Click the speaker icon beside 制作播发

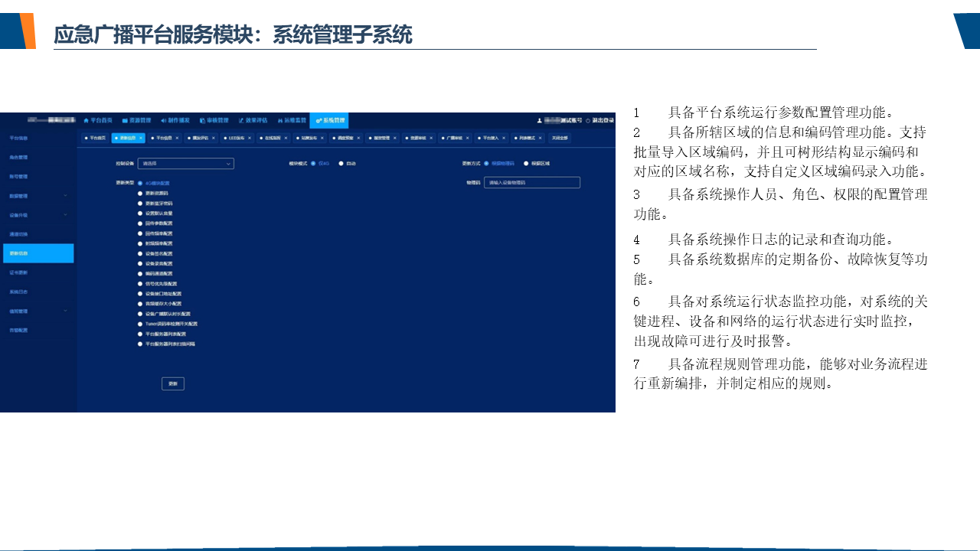coord(163,120)
